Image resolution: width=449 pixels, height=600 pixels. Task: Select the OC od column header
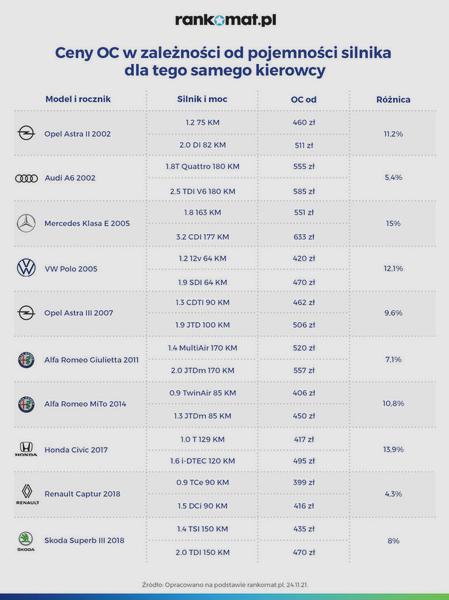point(304,99)
